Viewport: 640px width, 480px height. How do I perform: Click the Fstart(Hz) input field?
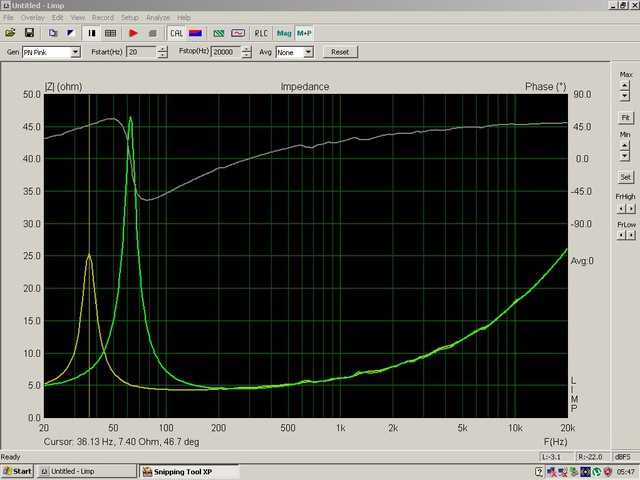point(141,52)
